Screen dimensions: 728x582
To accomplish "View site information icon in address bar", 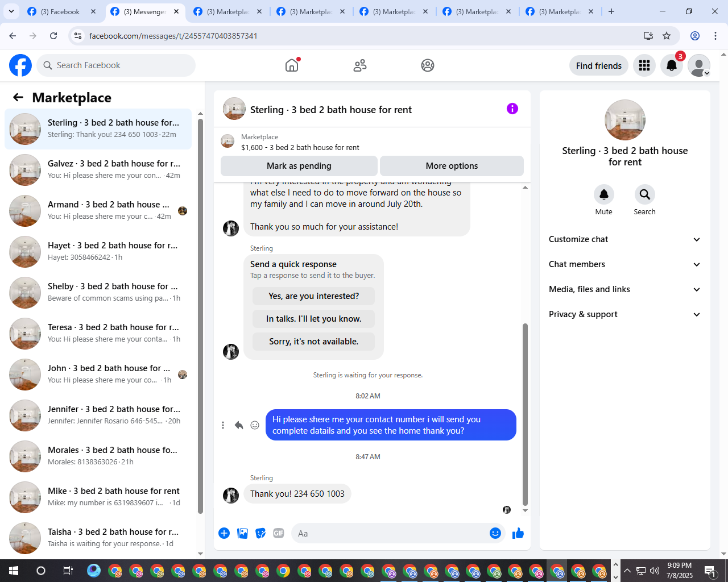I will coord(78,36).
